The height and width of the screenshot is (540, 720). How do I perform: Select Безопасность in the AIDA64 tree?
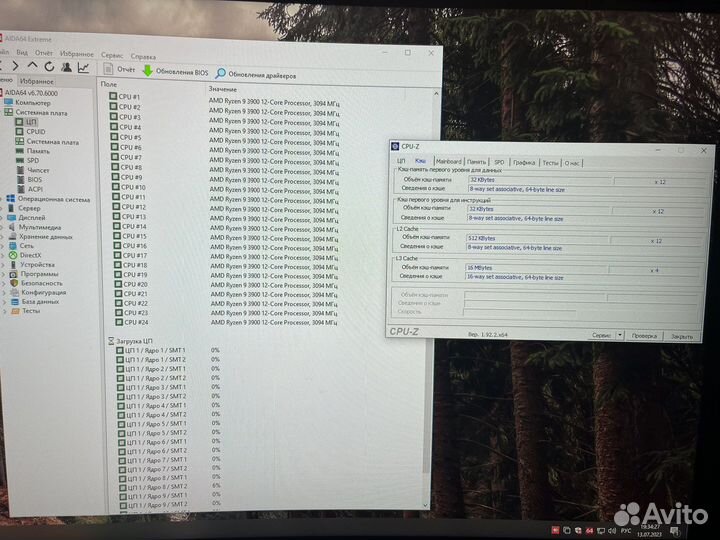click(41, 283)
